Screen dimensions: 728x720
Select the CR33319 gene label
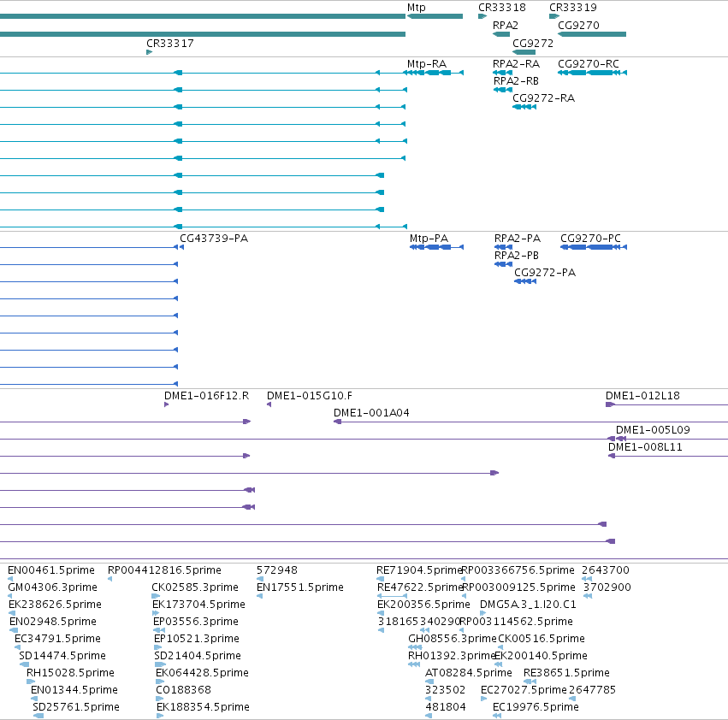(573, 8)
